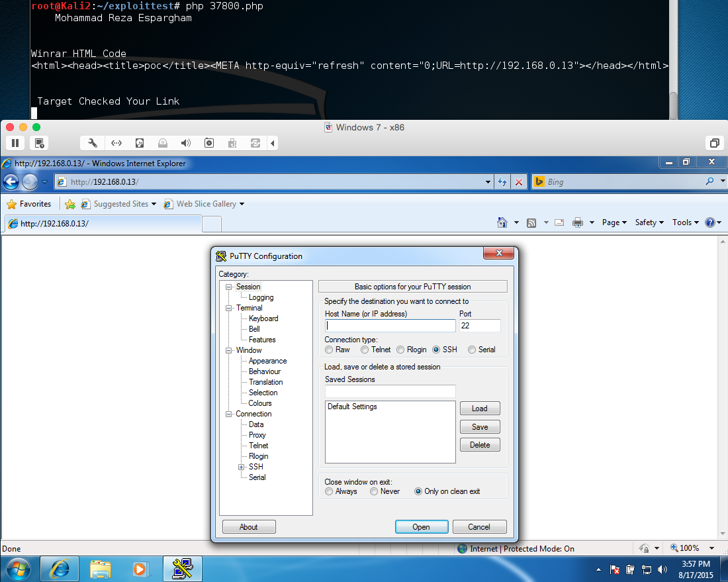The width and height of the screenshot is (728, 582).
Task: Go back in Internet Explorer
Action: point(11,181)
